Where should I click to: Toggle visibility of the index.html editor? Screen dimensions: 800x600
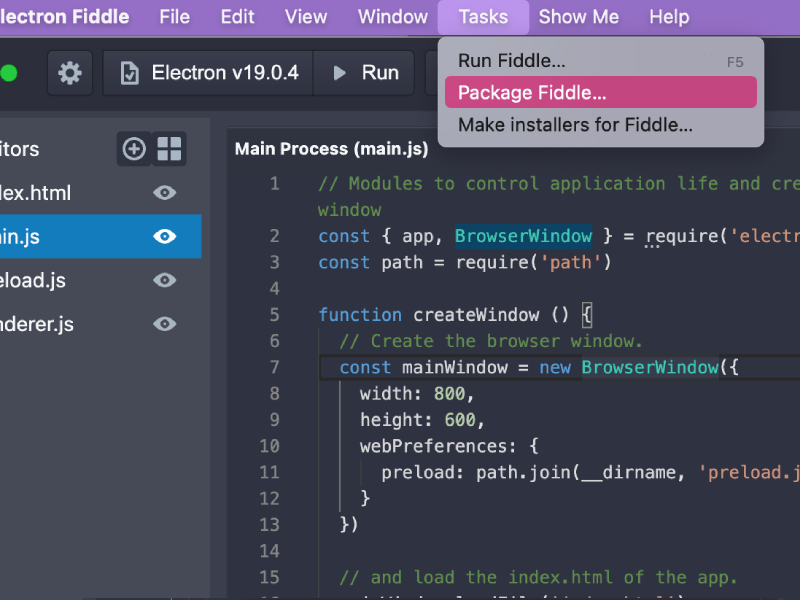(164, 193)
